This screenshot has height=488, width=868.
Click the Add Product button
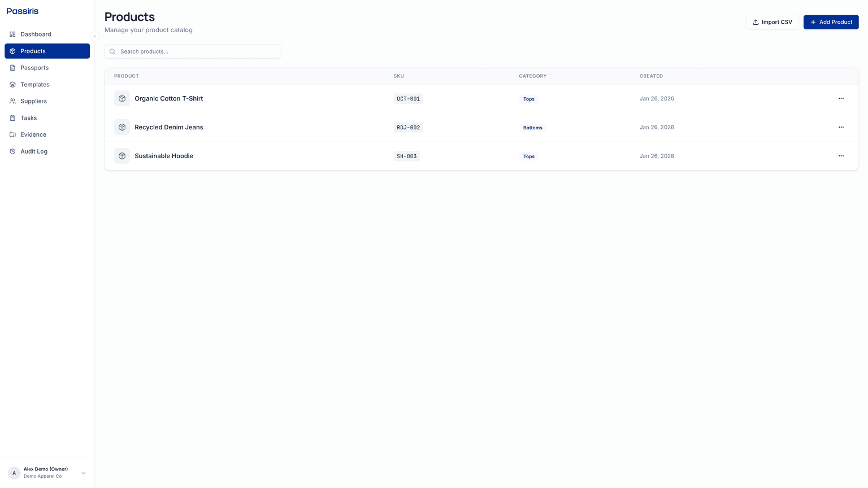coord(831,22)
